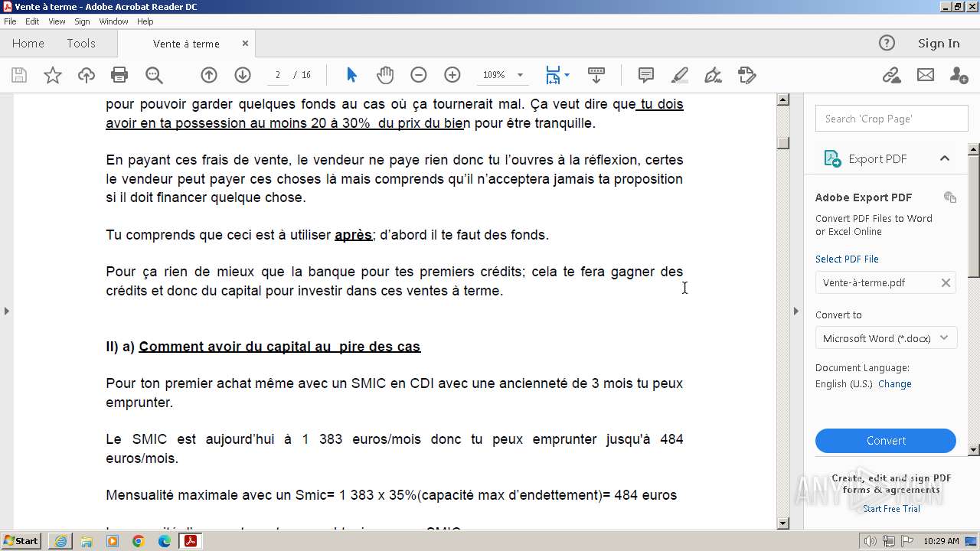
Task: Activate the hand pan tool
Action: coord(385,75)
